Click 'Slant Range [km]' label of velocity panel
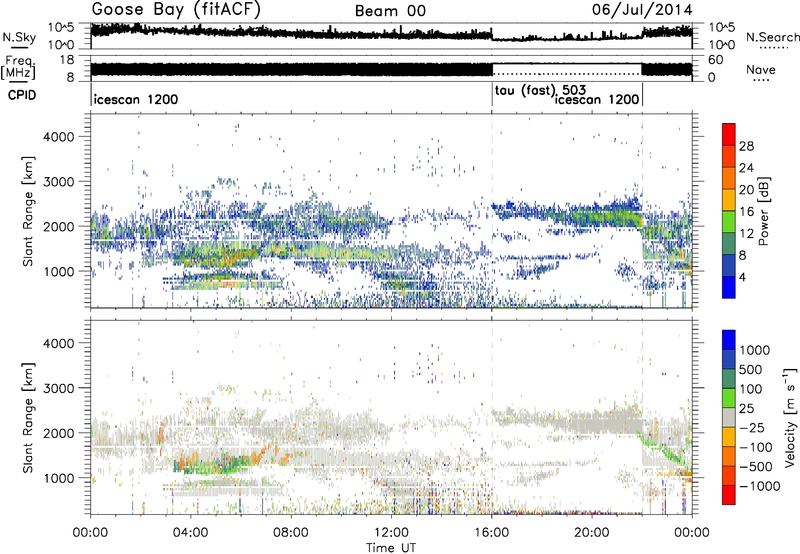Screen dimensions: 800x554 (28, 417)
